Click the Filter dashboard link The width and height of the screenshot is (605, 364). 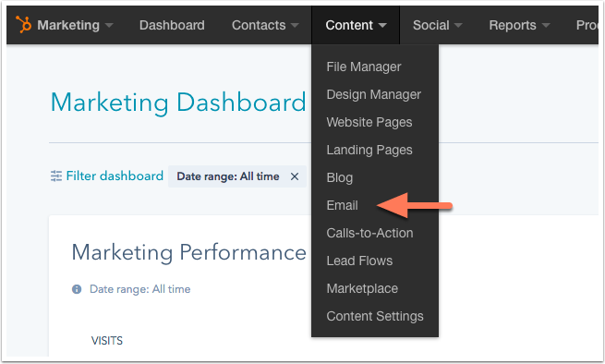(x=115, y=176)
